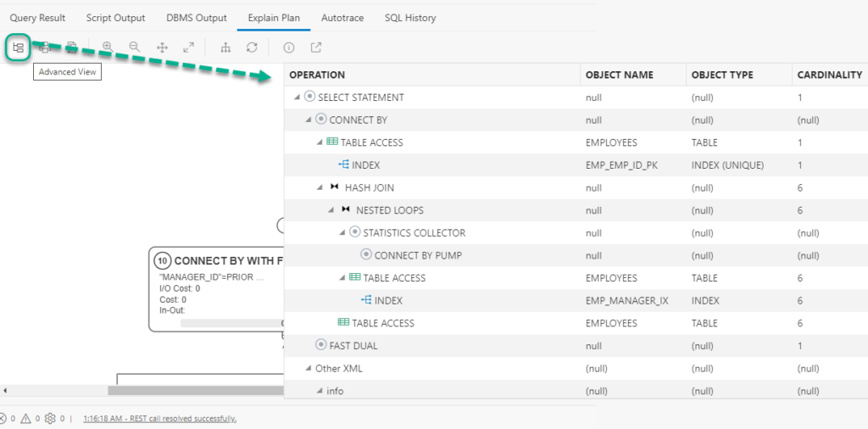Click the NESTED LOOPS join icon
Screen dimensions: 868x429
click(x=346, y=209)
